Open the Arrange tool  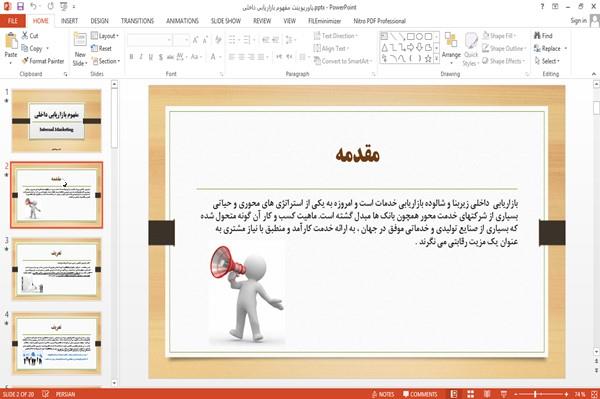pyautogui.click(x=451, y=47)
